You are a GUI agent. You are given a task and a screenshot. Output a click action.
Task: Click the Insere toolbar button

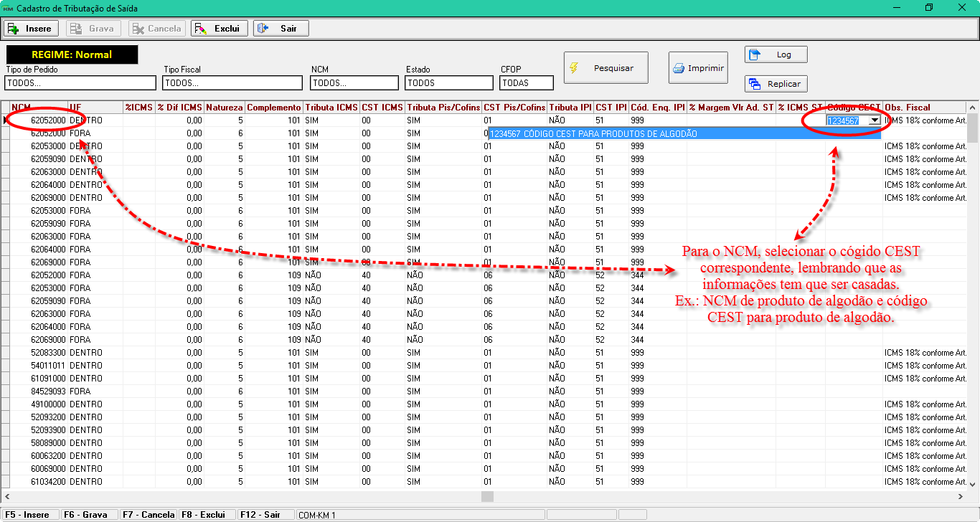click(32, 29)
